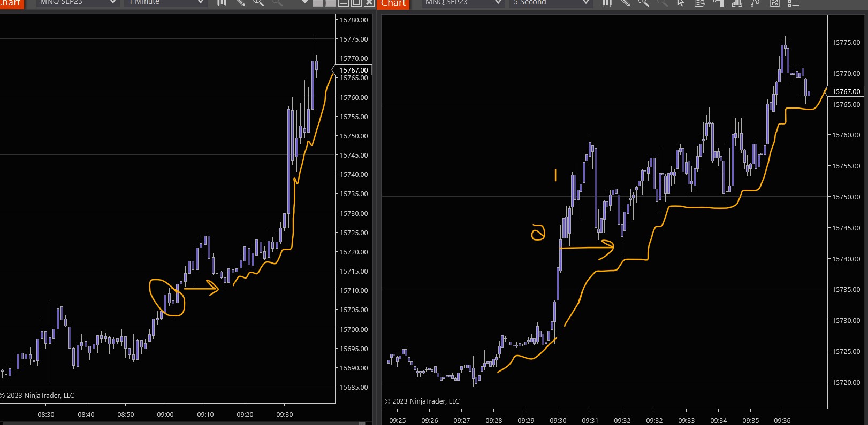868x425 pixels.
Task: Click 15740.00 price label on 1 Minute chart
Action: 354,175
